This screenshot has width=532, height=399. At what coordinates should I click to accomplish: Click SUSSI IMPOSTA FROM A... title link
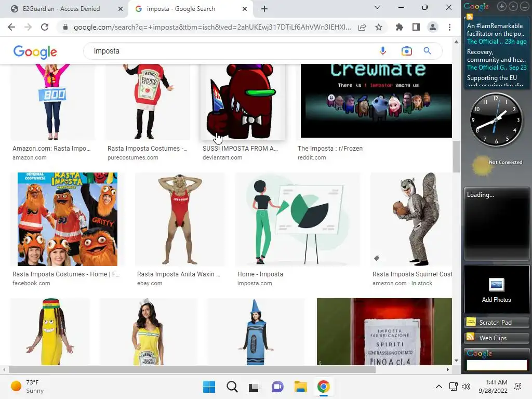coord(240,148)
